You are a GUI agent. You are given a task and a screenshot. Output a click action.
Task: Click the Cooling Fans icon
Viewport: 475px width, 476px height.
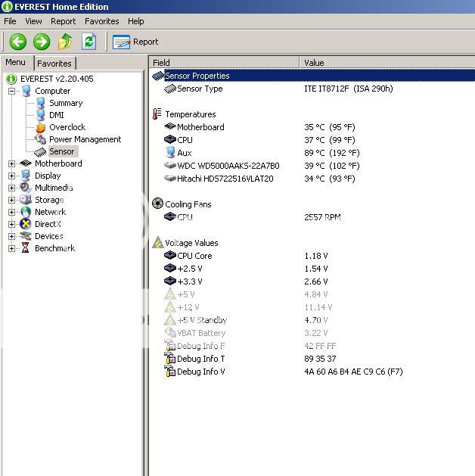tap(157, 204)
